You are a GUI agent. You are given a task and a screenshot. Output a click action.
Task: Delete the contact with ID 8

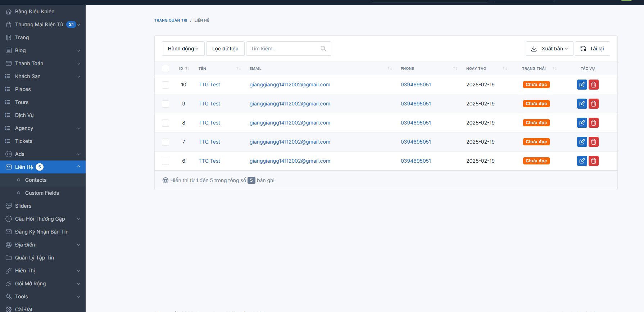pyautogui.click(x=594, y=123)
